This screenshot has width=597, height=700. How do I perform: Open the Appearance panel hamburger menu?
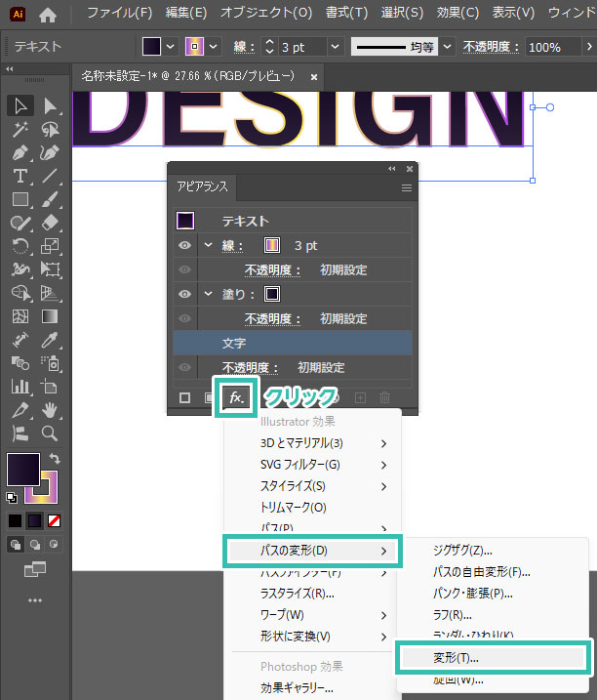click(x=407, y=186)
